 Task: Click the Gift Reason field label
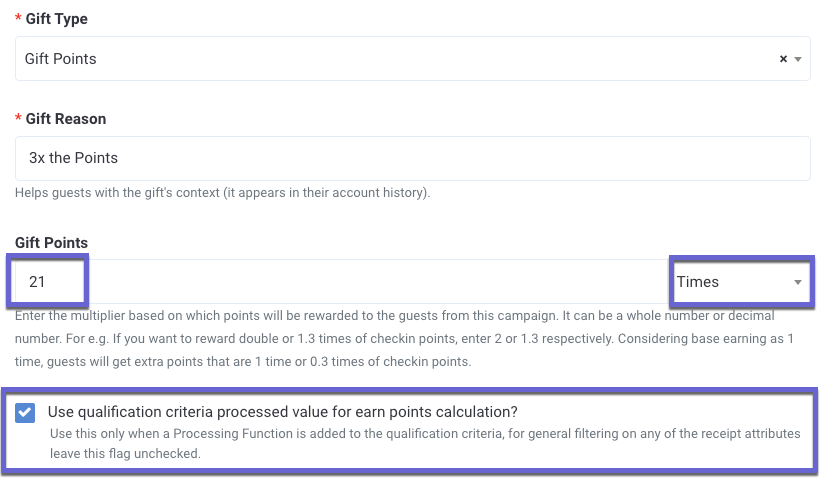pos(66,119)
